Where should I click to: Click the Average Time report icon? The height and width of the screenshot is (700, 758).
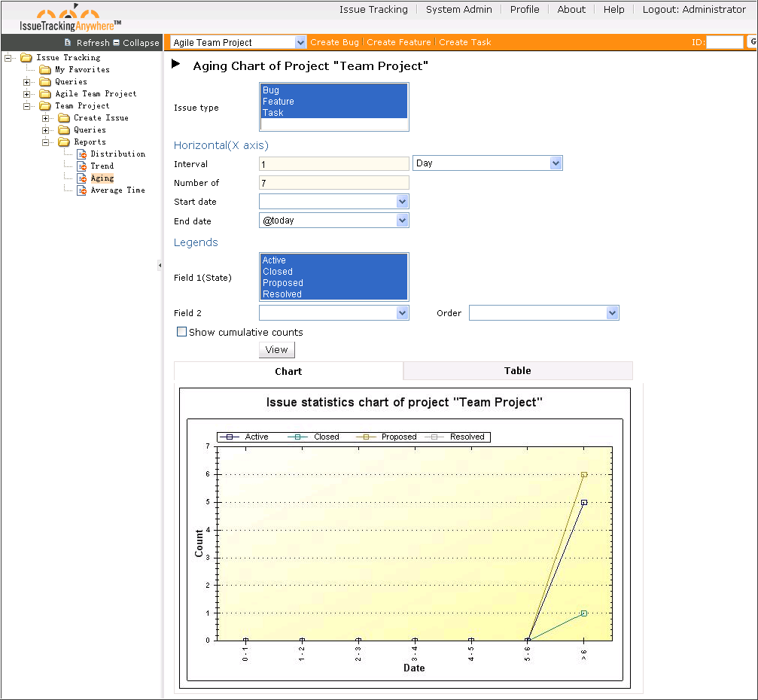coord(82,190)
